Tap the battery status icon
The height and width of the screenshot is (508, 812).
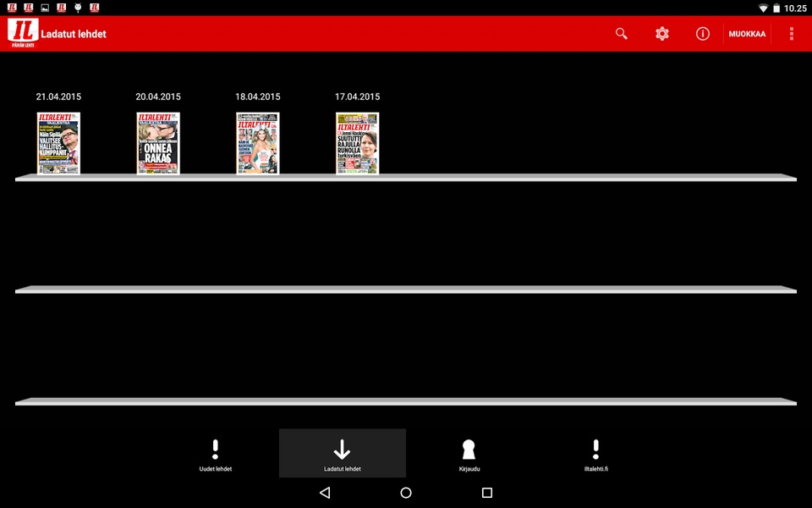click(776, 8)
